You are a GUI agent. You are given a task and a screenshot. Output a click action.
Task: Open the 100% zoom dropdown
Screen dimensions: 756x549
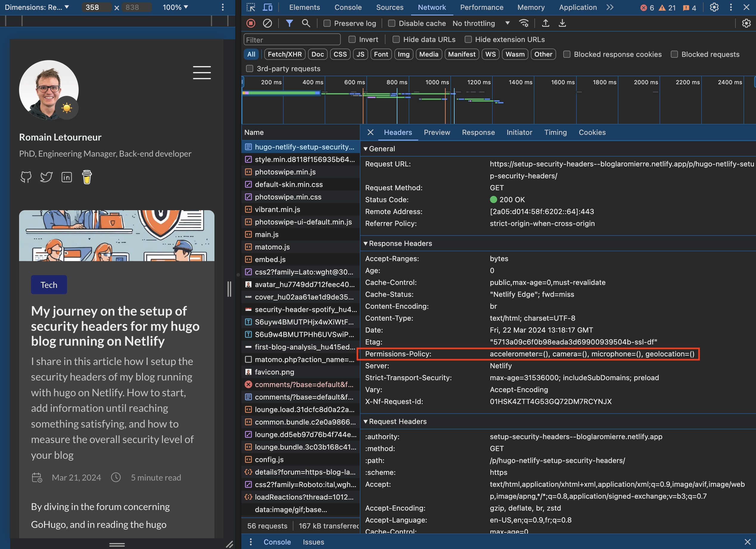tap(175, 7)
